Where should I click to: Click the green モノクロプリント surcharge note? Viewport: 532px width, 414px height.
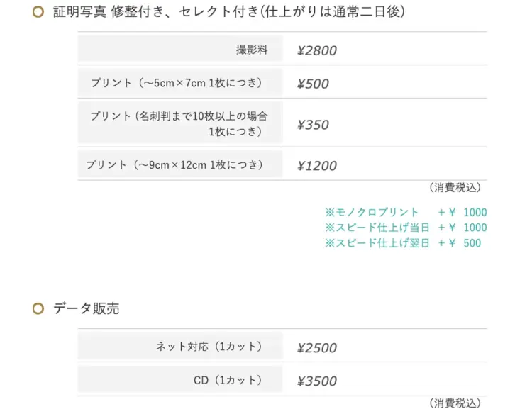[406, 212]
